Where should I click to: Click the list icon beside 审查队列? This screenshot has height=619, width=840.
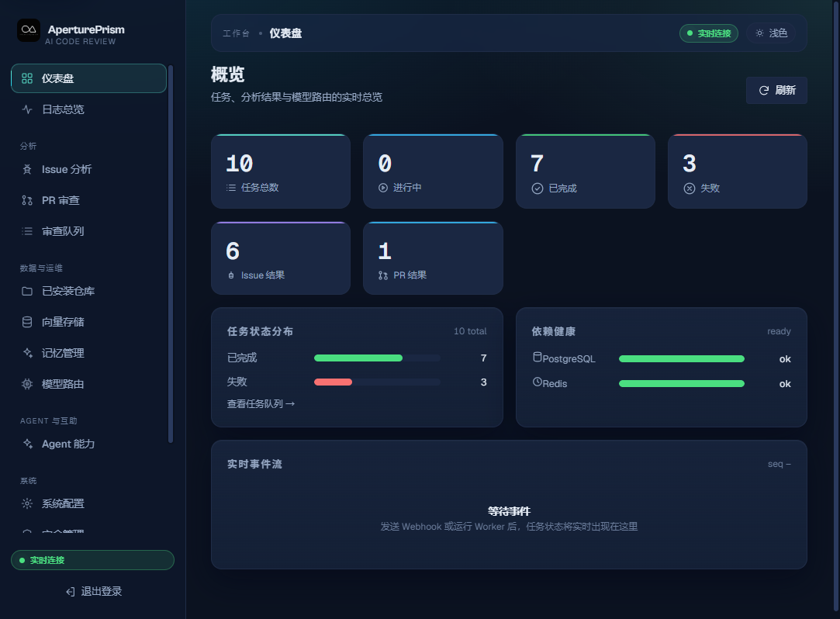(x=27, y=231)
